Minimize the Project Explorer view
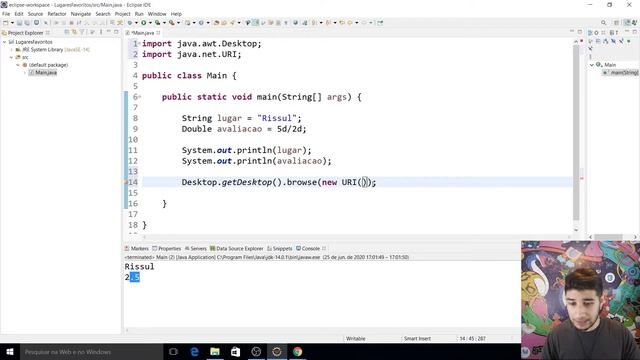 [x=109, y=32]
